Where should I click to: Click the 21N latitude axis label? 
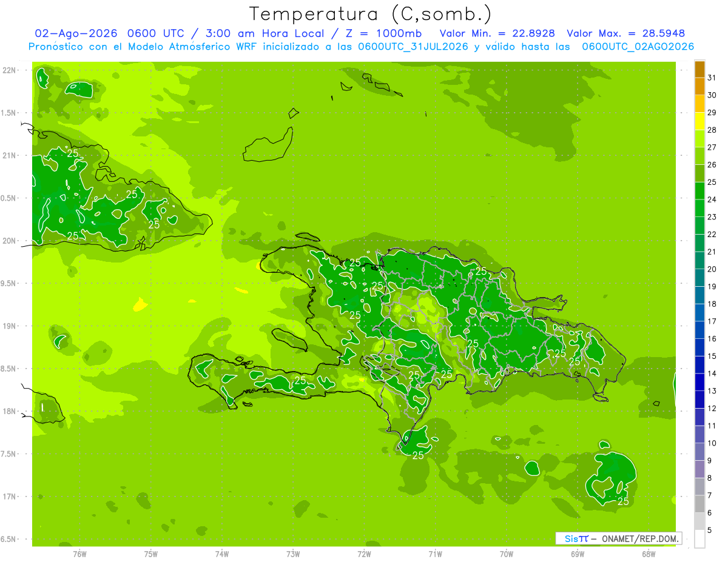click(x=10, y=155)
